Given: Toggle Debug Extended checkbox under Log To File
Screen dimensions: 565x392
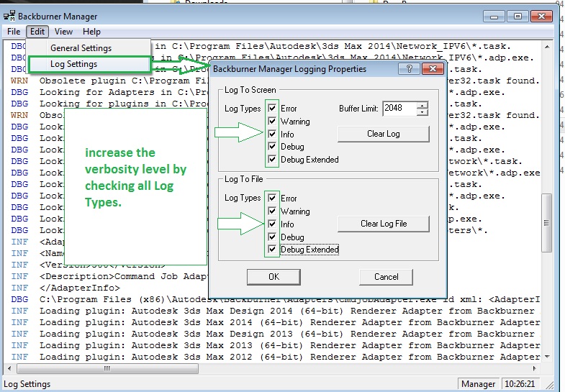Looking at the screenshot, I should (272, 249).
